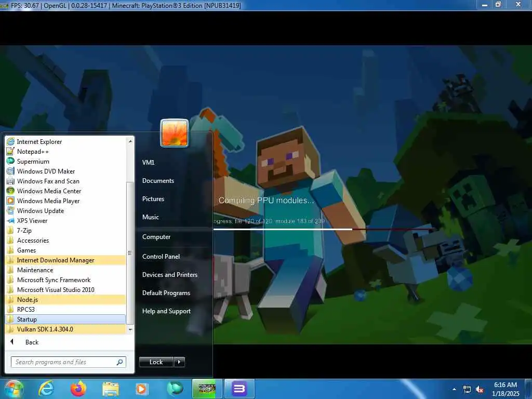This screenshot has width=532, height=399.
Task: Open the Startup folder
Action: pos(65,319)
